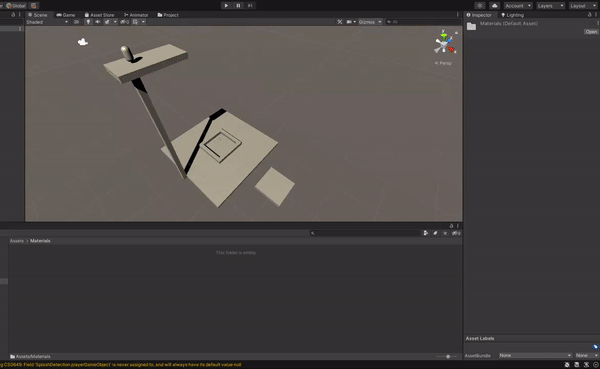Image resolution: width=600 pixels, height=369 pixels.
Task: Switch to the Asset Store tab
Action: pyautogui.click(x=99, y=15)
